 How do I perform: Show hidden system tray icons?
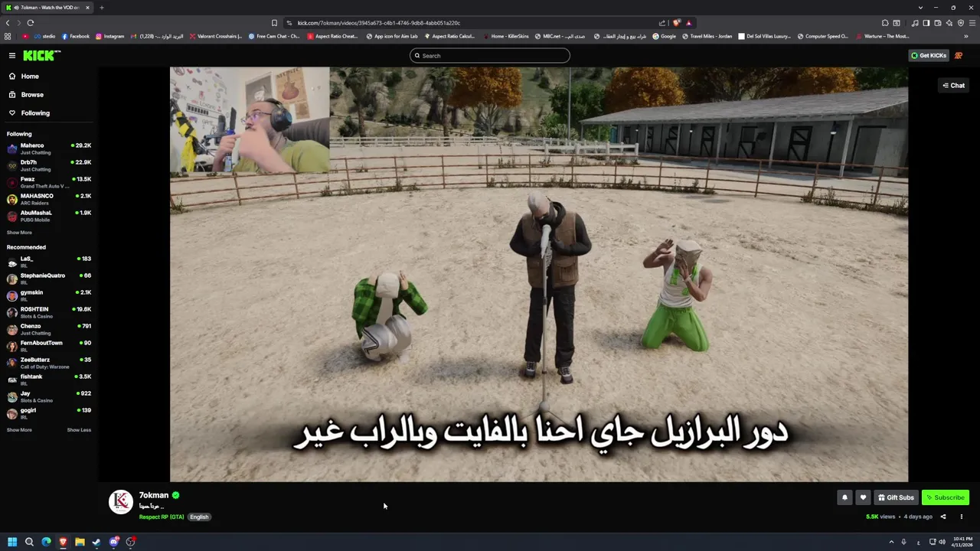pos(891,542)
